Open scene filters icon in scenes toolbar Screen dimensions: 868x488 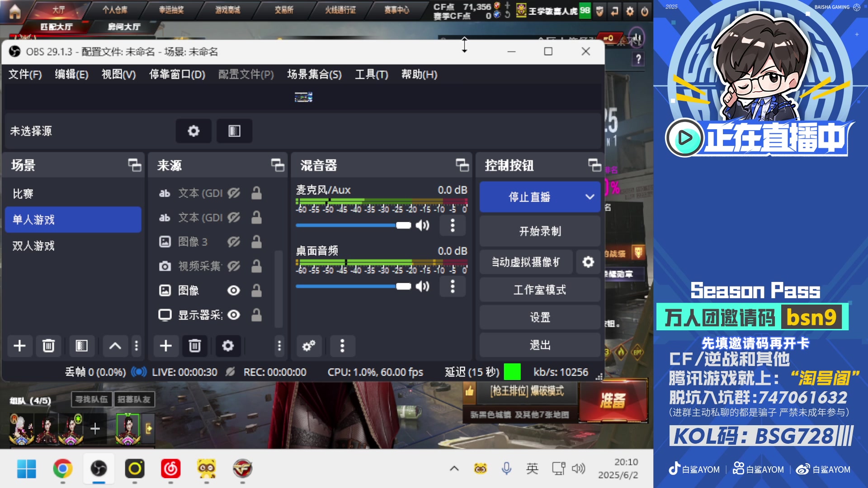(81, 346)
